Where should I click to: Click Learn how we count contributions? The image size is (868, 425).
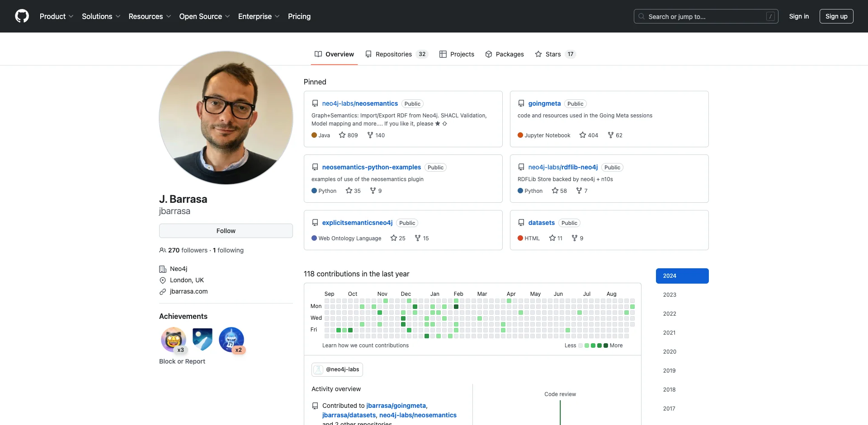pyautogui.click(x=365, y=346)
